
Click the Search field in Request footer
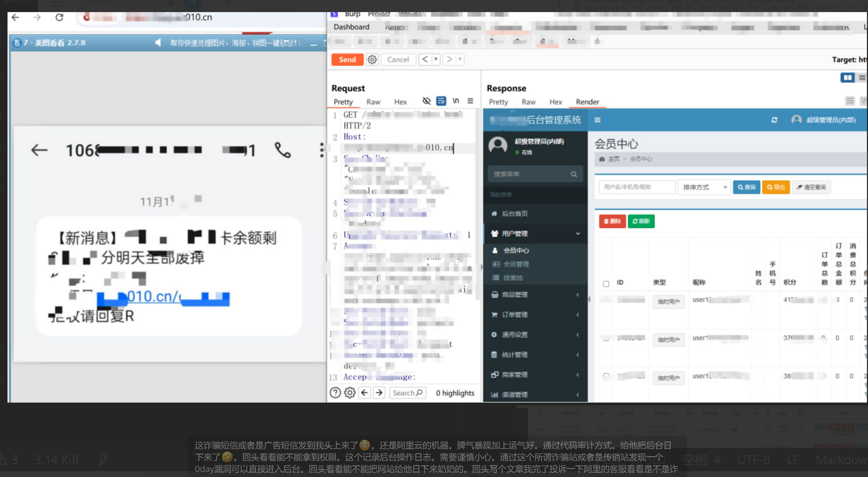[407, 393]
